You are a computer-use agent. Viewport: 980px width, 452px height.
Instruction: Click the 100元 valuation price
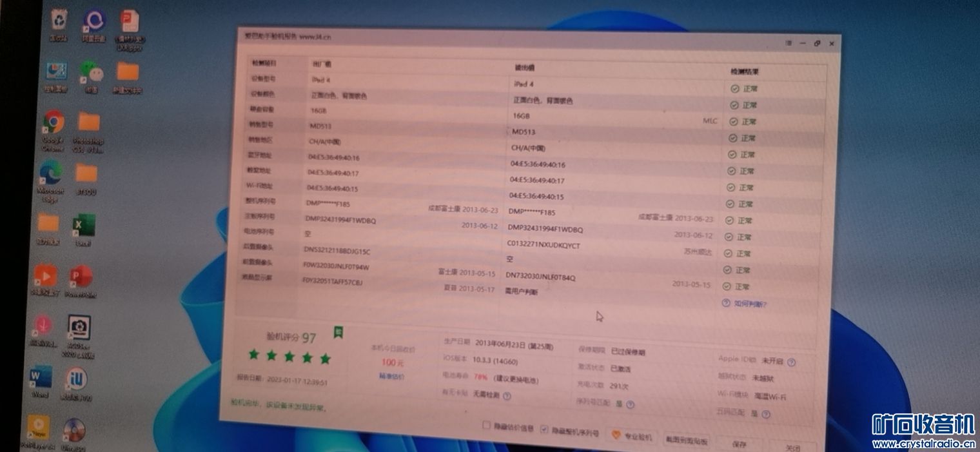coord(392,363)
